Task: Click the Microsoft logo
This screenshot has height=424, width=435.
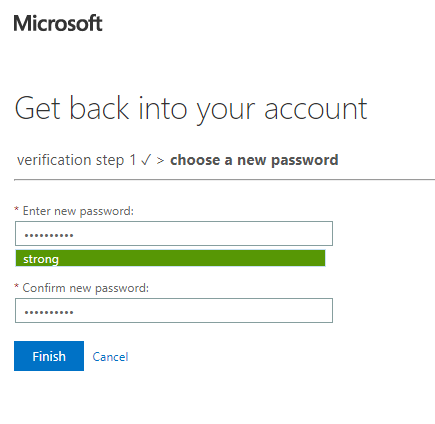Action: pyautogui.click(x=58, y=23)
